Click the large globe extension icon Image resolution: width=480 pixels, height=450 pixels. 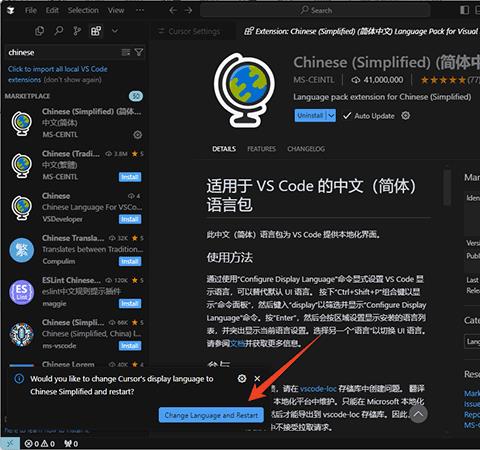[245, 90]
